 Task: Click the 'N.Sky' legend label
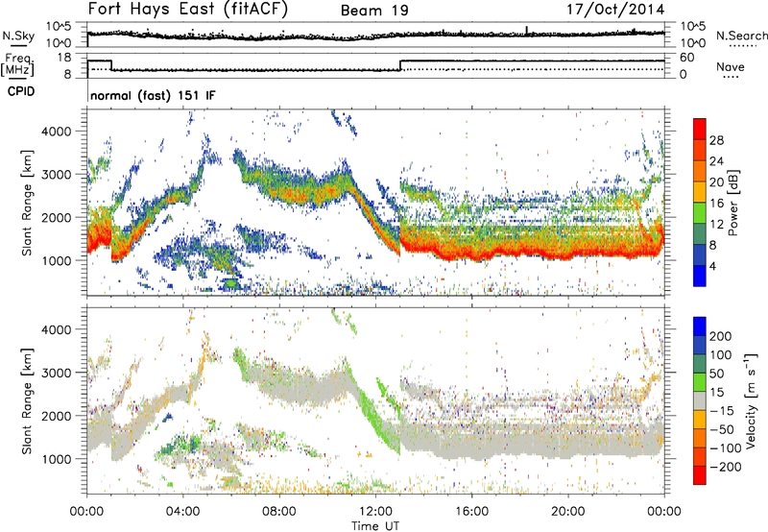tap(18, 36)
